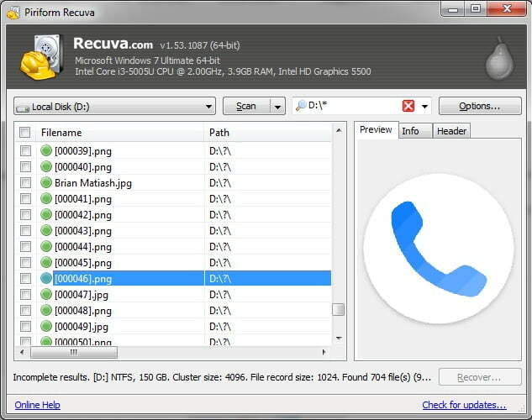The width and height of the screenshot is (532, 420).
Task: Switch to the Info tab
Action: (x=415, y=131)
